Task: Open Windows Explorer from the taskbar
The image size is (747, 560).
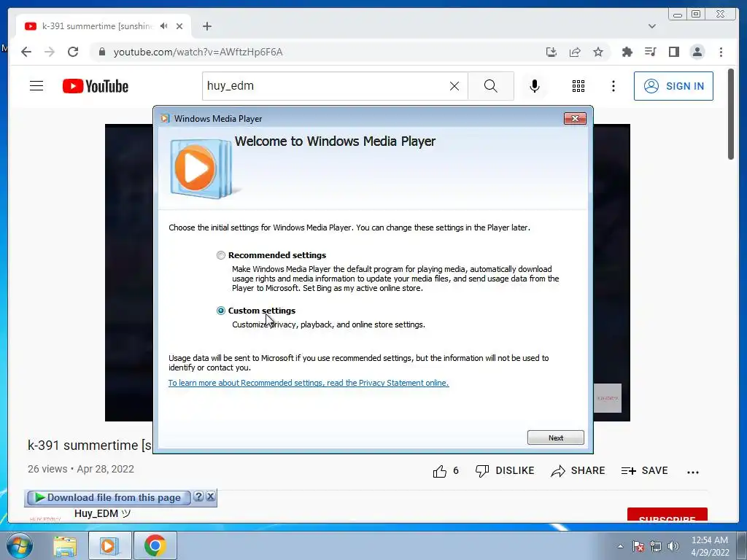Action: click(65, 545)
